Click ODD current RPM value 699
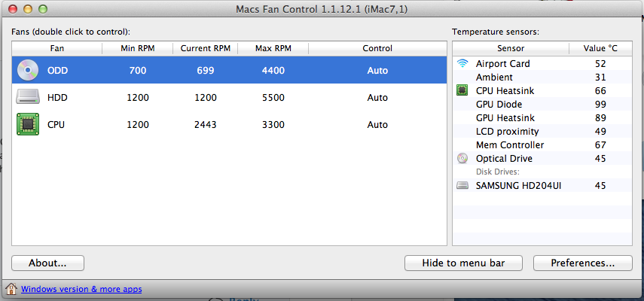The height and width of the screenshot is (301, 644). click(x=206, y=71)
